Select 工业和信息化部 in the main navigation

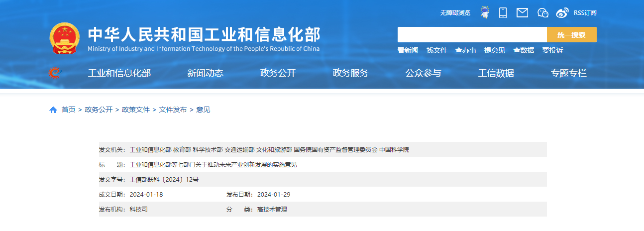tap(119, 73)
